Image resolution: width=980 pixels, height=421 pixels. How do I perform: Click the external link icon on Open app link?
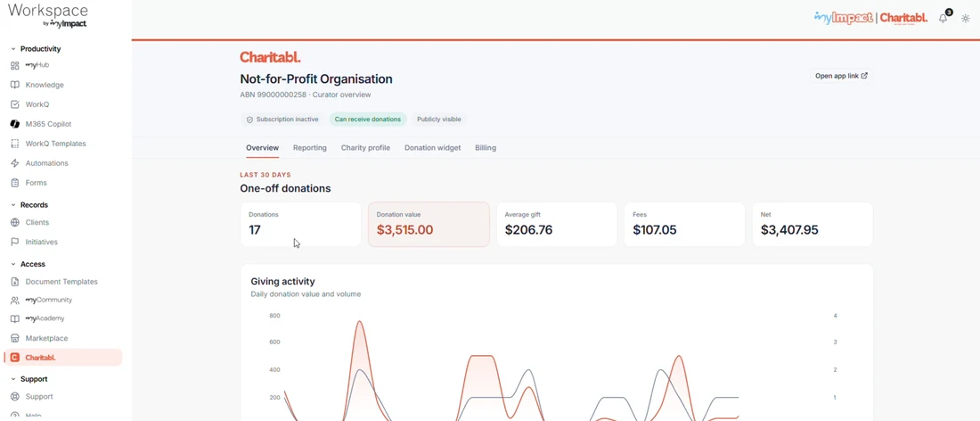[864, 76]
